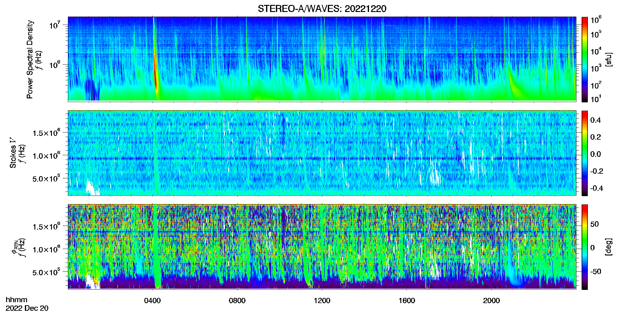Screen dimensions: 644x332
Task: Click the "-50" label on the degrees color bar
Action: click(x=595, y=271)
